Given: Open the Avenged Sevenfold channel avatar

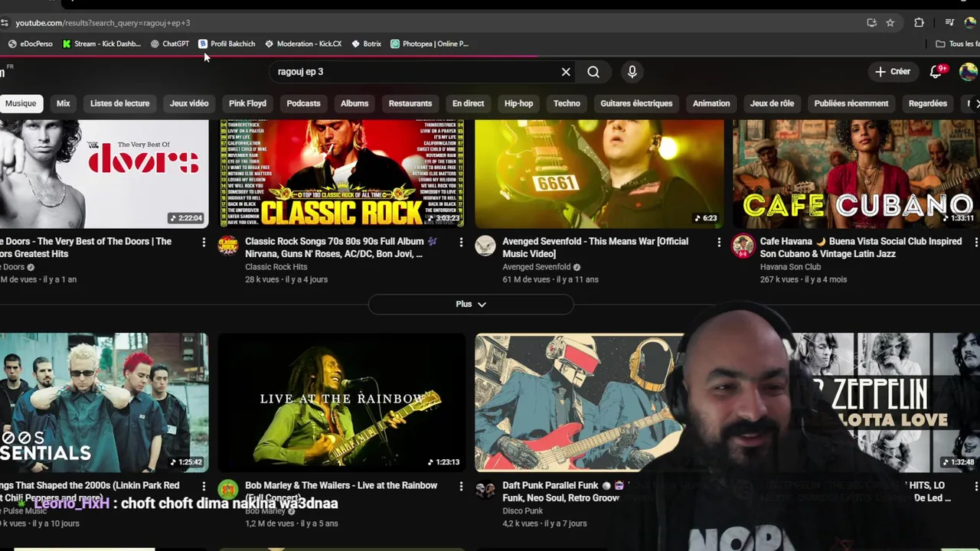Looking at the screenshot, I should click(485, 245).
